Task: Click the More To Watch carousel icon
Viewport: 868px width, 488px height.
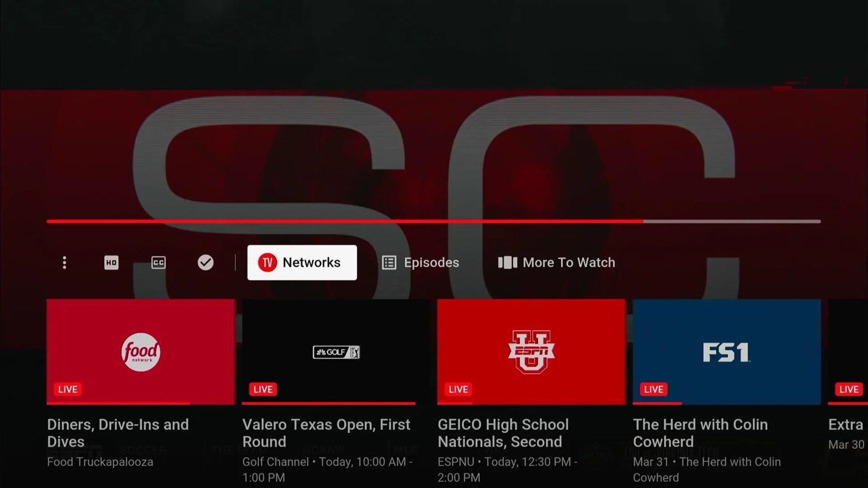Action: pos(507,262)
